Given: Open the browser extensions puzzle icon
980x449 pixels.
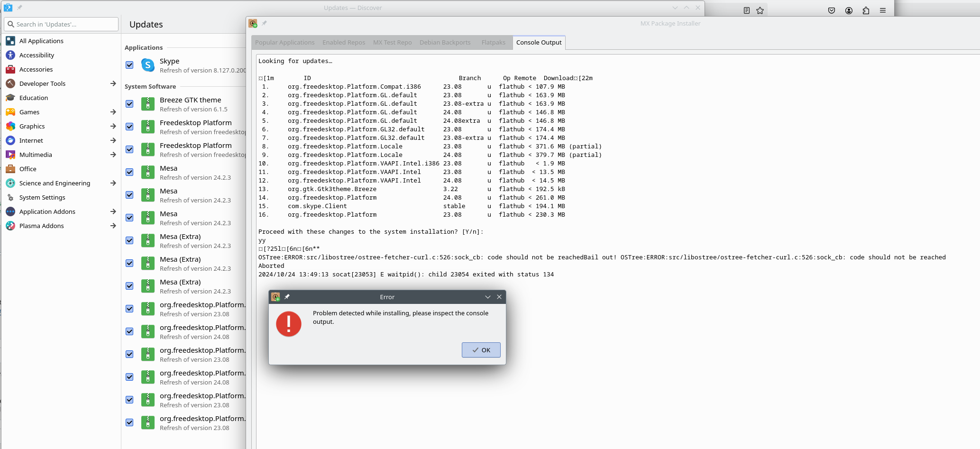Looking at the screenshot, I should click(866, 10).
